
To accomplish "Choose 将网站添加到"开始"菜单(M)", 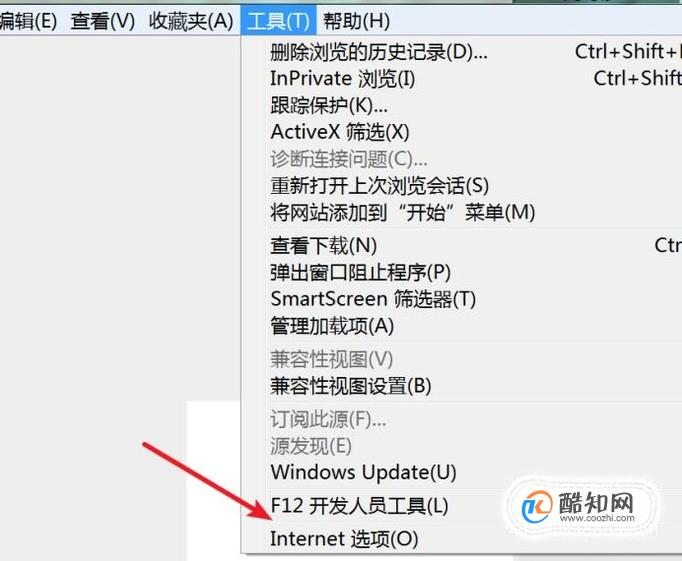I will (x=462, y=213).
